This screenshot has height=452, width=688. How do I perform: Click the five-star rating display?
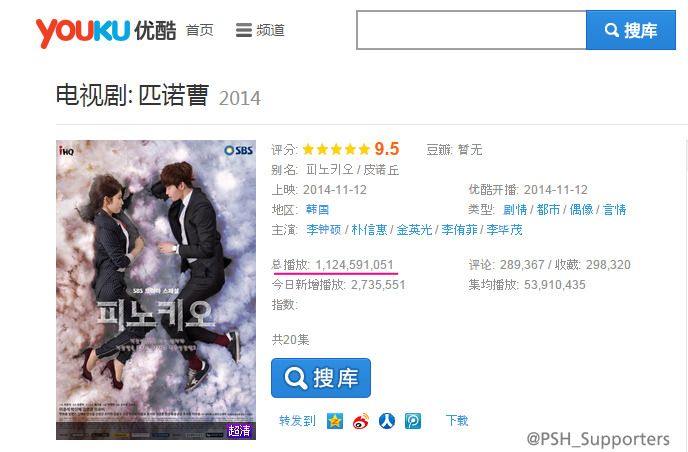tap(336, 150)
